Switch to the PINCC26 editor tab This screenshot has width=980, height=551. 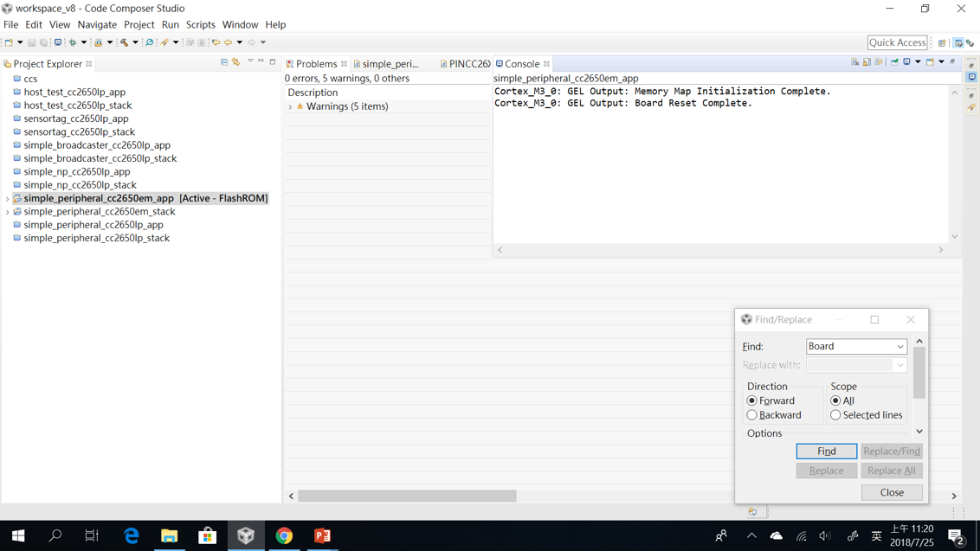pyautogui.click(x=466, y=64)
